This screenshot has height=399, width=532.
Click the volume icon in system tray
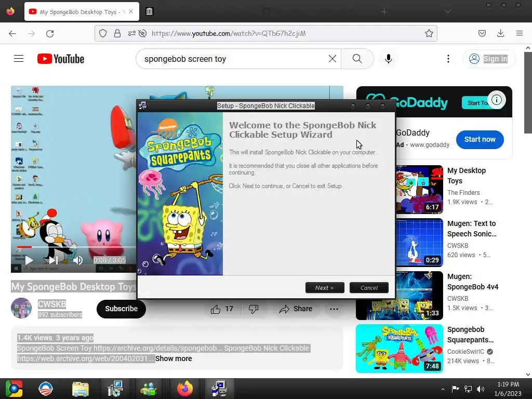pos(481,389)
